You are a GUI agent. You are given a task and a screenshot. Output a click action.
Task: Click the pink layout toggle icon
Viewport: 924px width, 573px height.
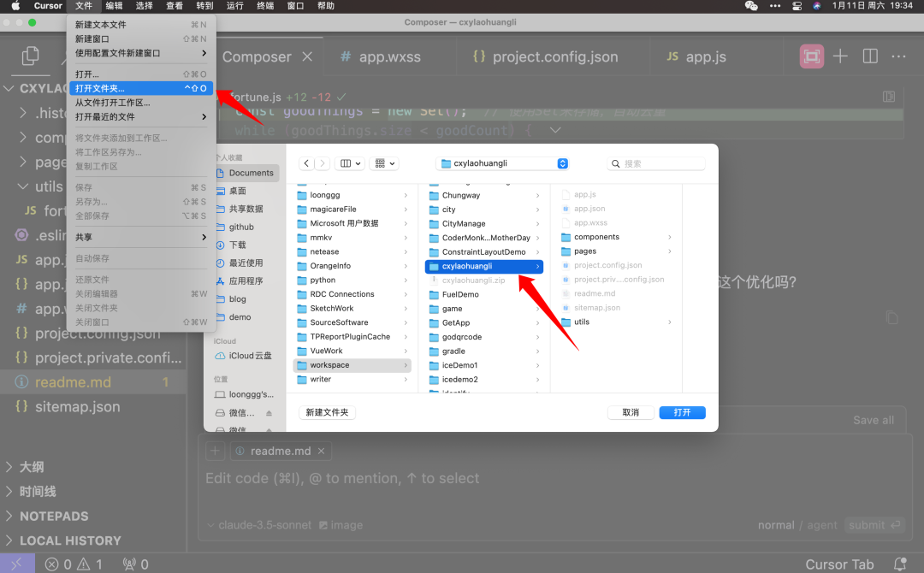tap(811, 56)
